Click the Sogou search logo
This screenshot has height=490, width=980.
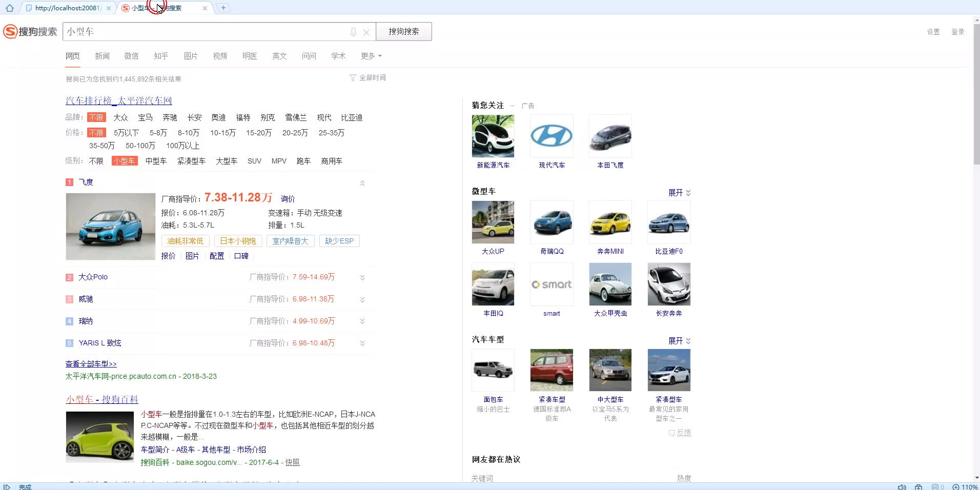click(x=30, y=31)
